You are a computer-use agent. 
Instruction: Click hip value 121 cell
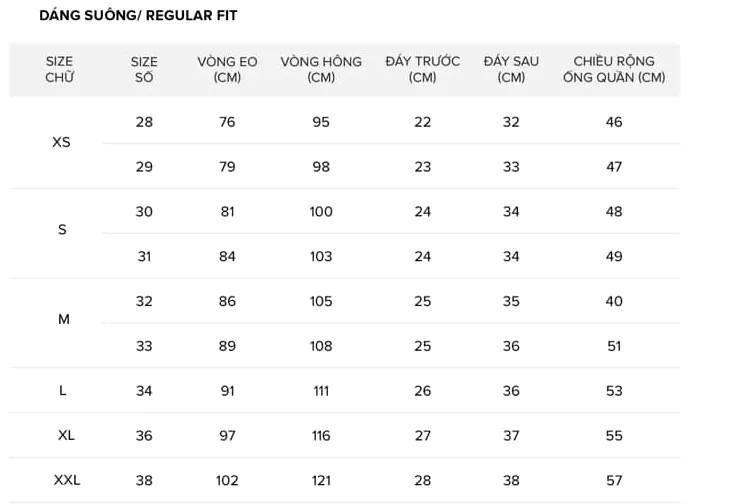tap(321, 480)
